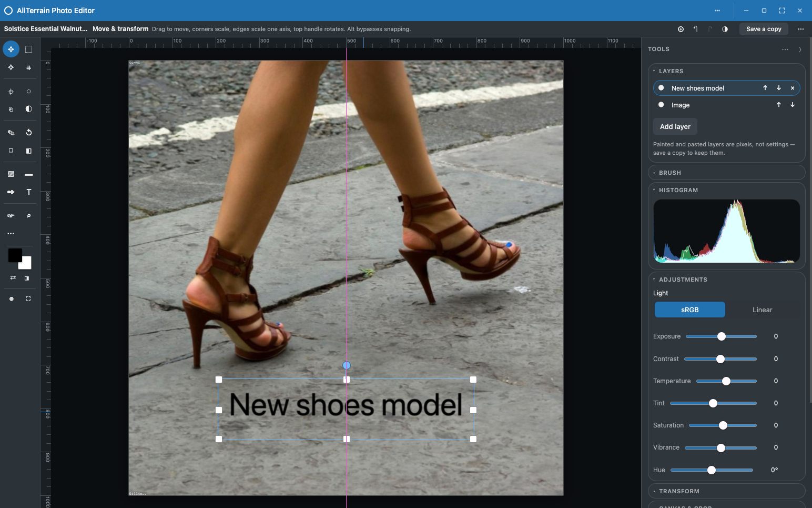Image resolution: width=812 pixels, height=508 pixels.
Task: Collapse the Tools side panel with chevron
Action: click(800, 49)
